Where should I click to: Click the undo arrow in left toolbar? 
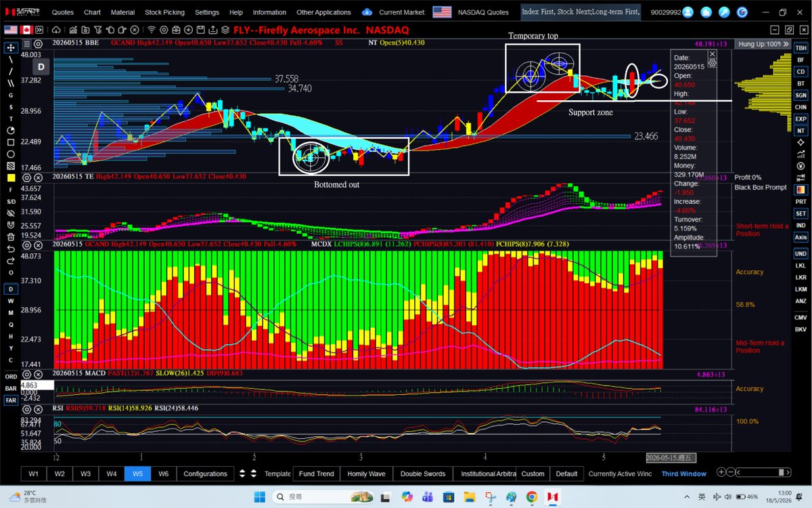(x=11, y=249)
